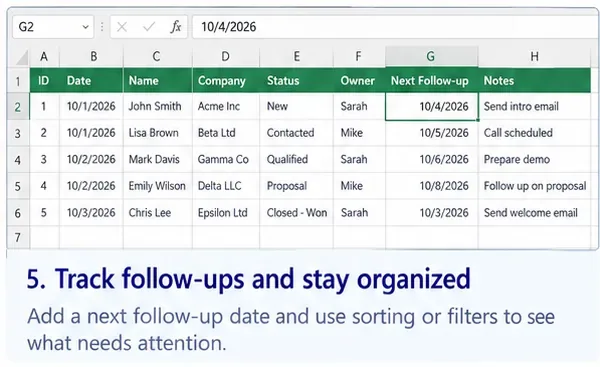Select the New status cell

tap(297, 106)
